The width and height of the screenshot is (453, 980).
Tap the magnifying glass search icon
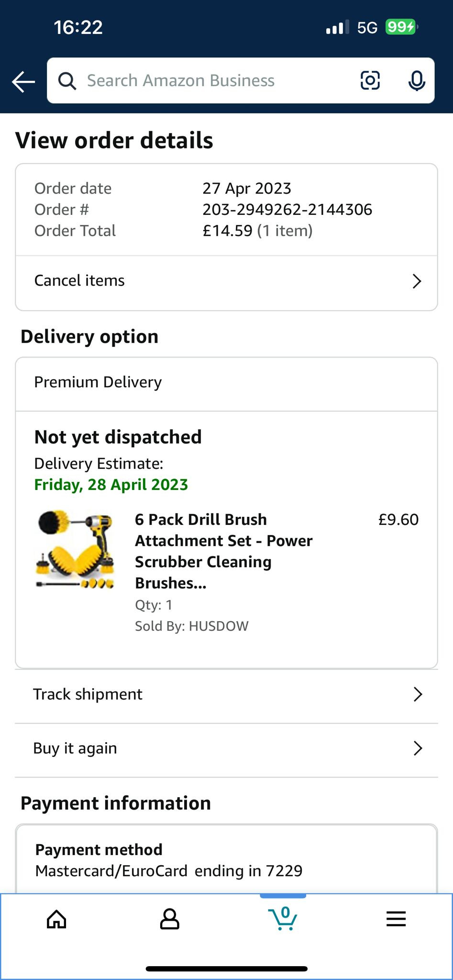click(67, 81)
